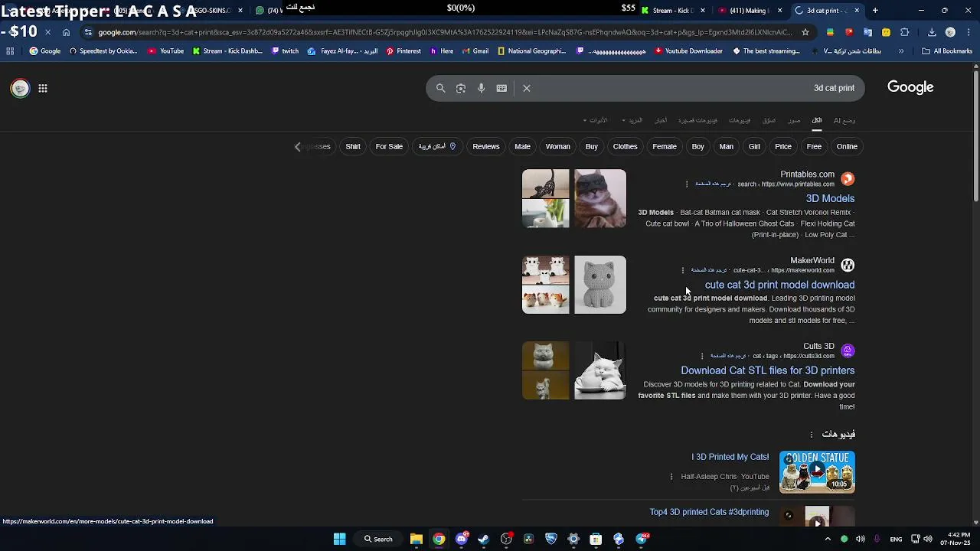The height and width of the screenshot is (551, 980).
Task: Switch to the Shopping search tab
Action: [x=769, y=120]
